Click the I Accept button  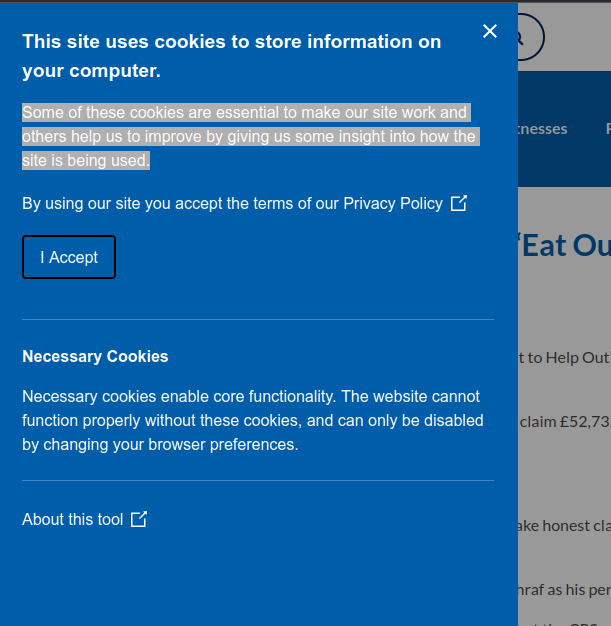click(69, 257)
